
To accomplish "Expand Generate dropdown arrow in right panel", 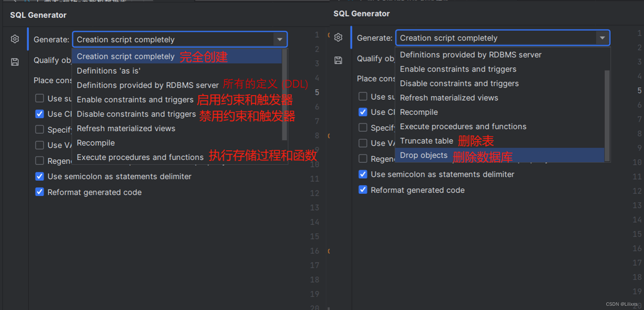I will point(602,38).
